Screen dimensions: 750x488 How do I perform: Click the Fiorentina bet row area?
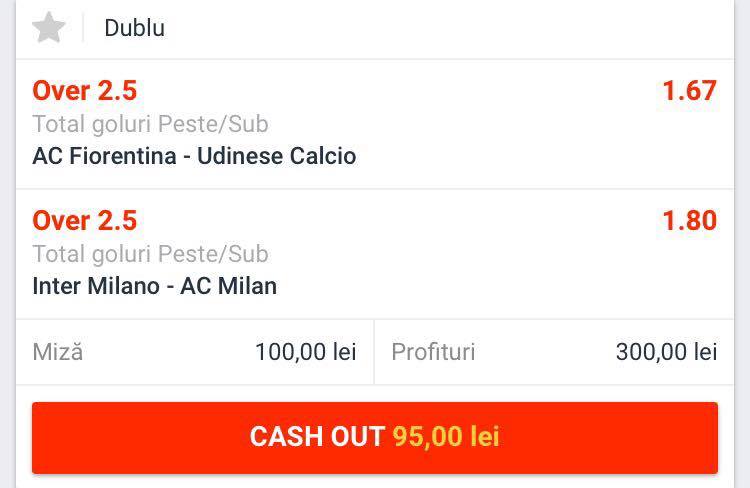375,124
